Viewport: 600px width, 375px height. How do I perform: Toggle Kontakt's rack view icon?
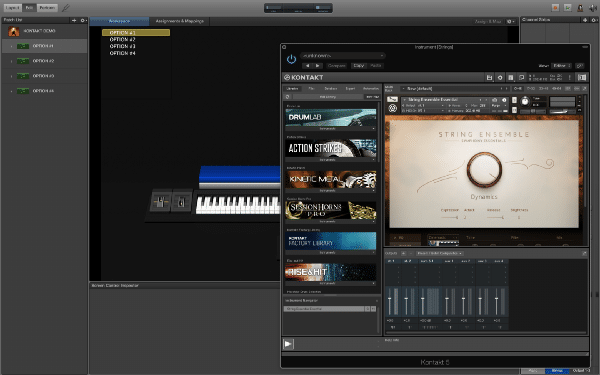[x=510, y=78]
